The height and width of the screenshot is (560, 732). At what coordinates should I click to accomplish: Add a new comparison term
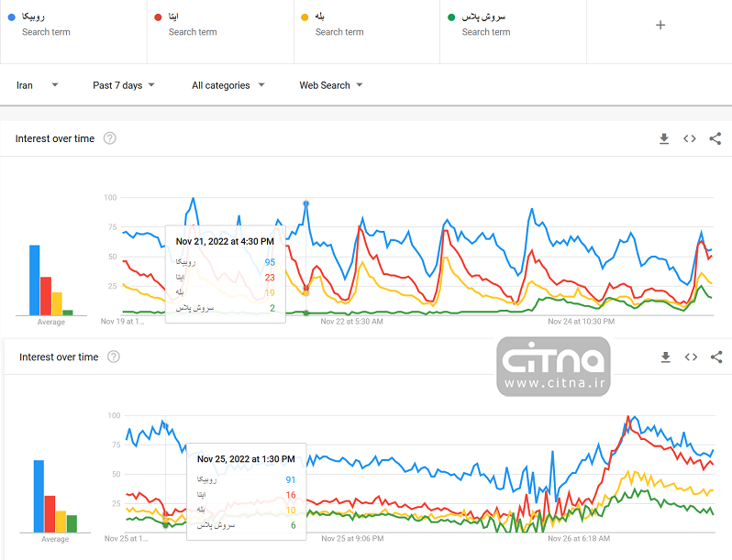pyautogui.click(x=660, y=26)
